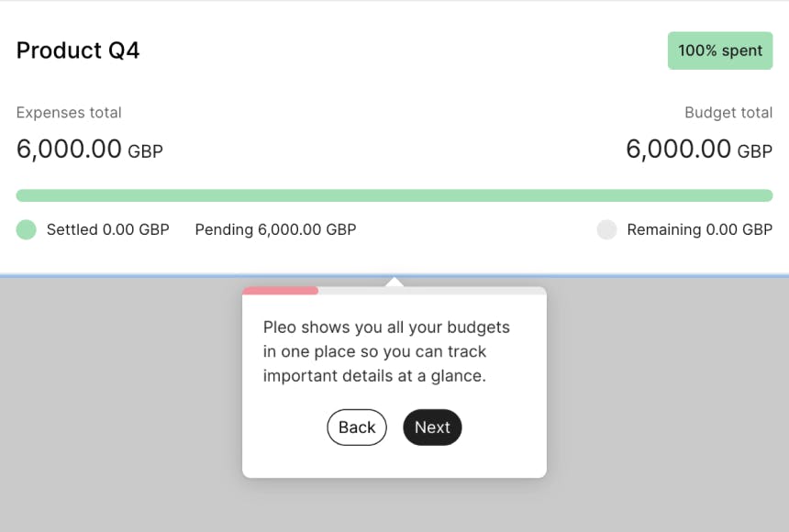The height and width of the screenshot is (532, 789).
Task: Click the Pending 6,000.00 GBP label
Action: click(275, 229)
